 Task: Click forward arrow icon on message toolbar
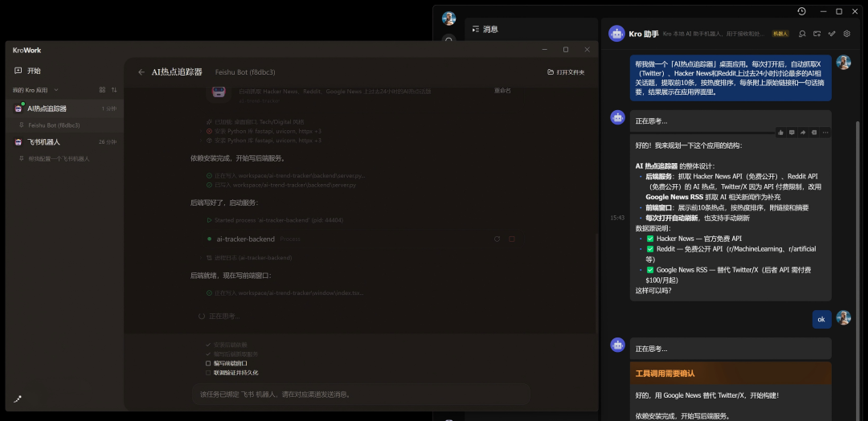tap(803, 133)
